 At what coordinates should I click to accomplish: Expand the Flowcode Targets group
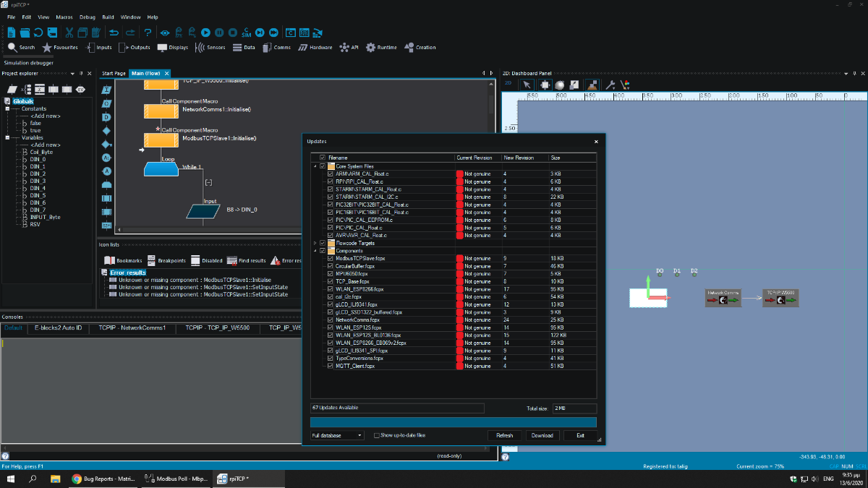click(315, 243)
